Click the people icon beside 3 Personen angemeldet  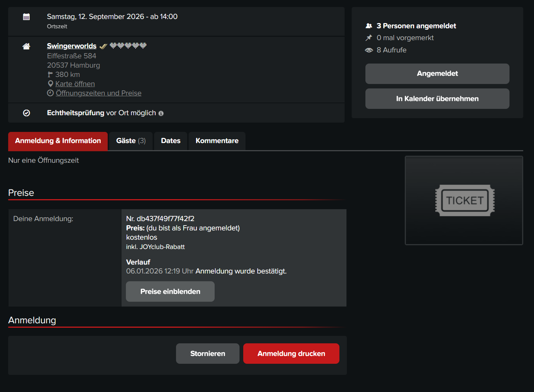(369, 26)
